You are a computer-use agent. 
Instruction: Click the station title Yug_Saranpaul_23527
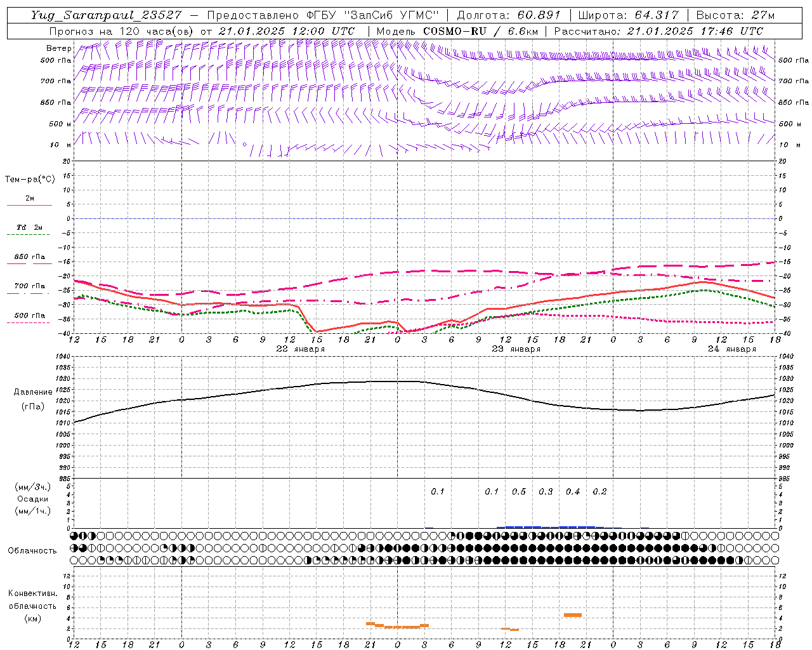[106, 15]
